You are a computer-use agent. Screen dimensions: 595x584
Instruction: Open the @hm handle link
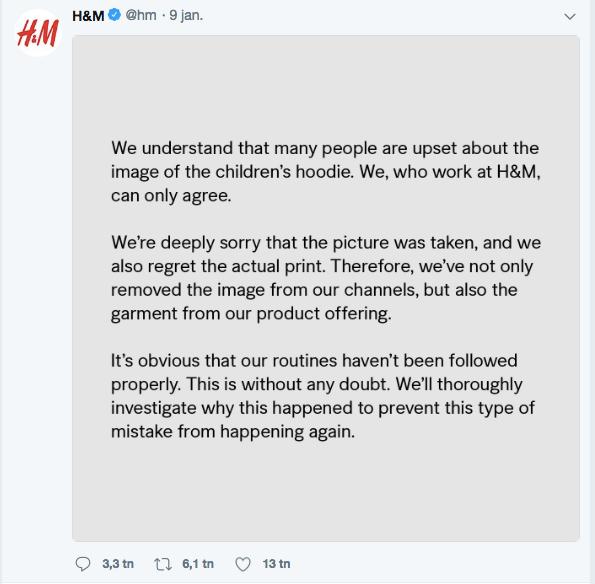pyautogui.click(x=141, y=15)
